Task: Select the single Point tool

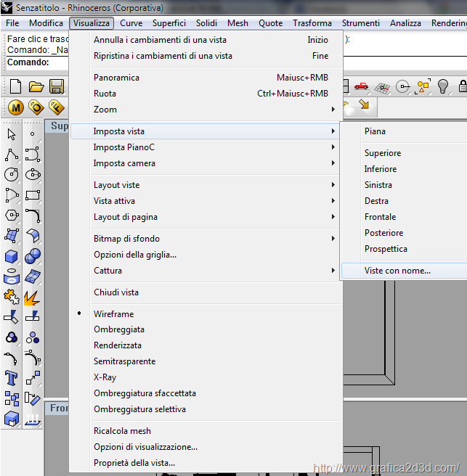Action: pyautogui.click(x=32, y=134)
